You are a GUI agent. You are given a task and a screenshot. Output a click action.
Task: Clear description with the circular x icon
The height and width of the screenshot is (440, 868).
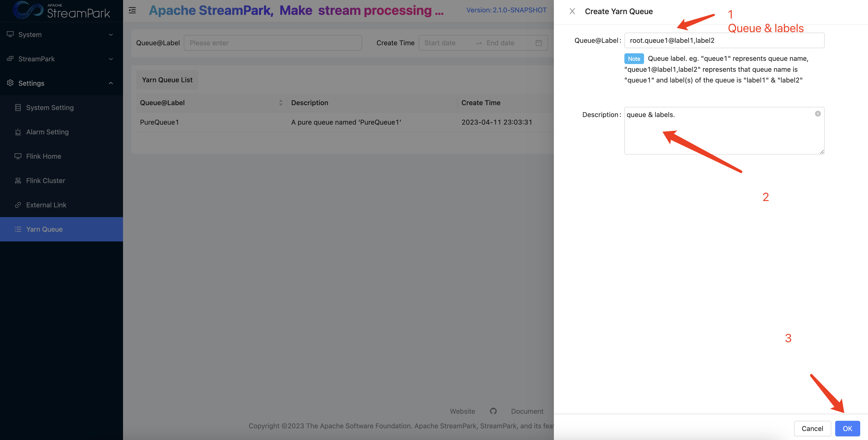tap(817, 114)
